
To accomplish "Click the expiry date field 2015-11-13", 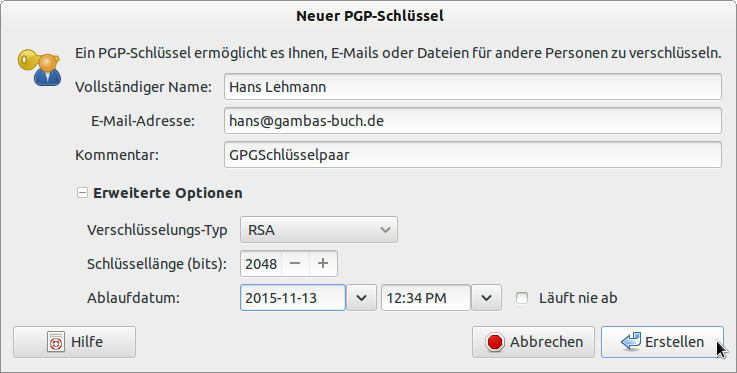I will [293, 297].
